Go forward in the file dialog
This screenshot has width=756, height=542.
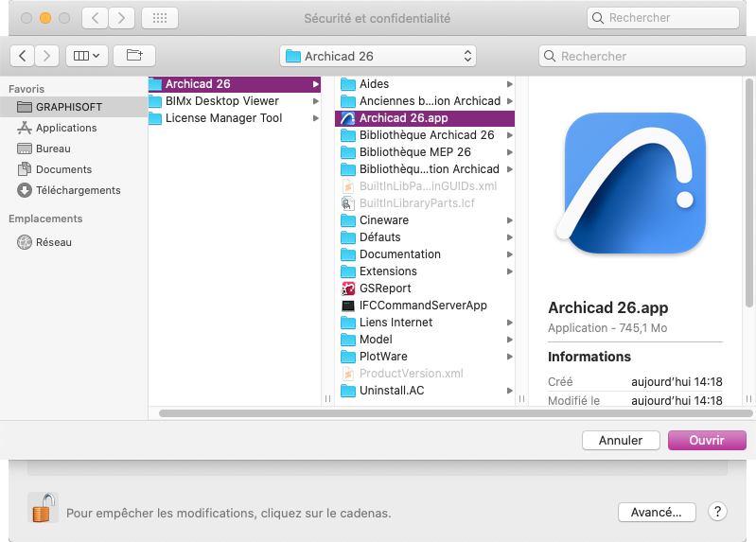tap(46, 56)
